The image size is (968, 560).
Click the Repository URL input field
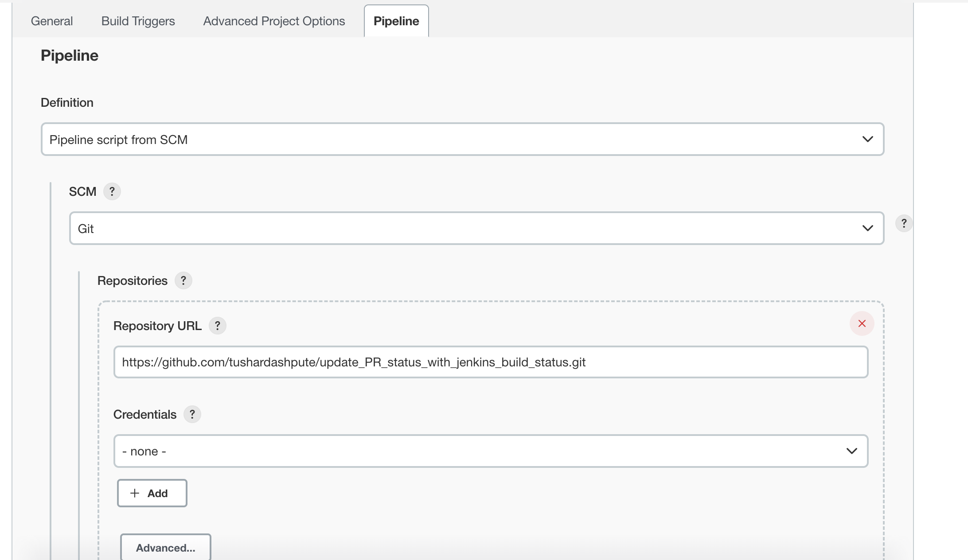pyautogui.click(x=491, y=362)
